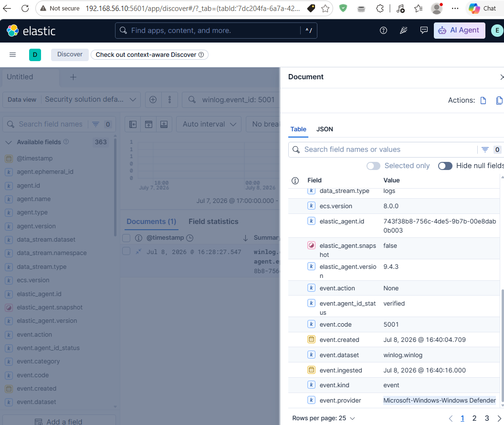Click the info icon beside Field header

click(295, 181)
